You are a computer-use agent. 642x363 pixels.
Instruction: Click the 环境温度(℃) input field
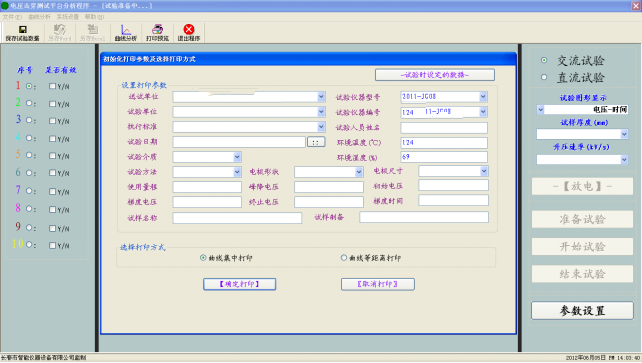[x=444, y=142]
